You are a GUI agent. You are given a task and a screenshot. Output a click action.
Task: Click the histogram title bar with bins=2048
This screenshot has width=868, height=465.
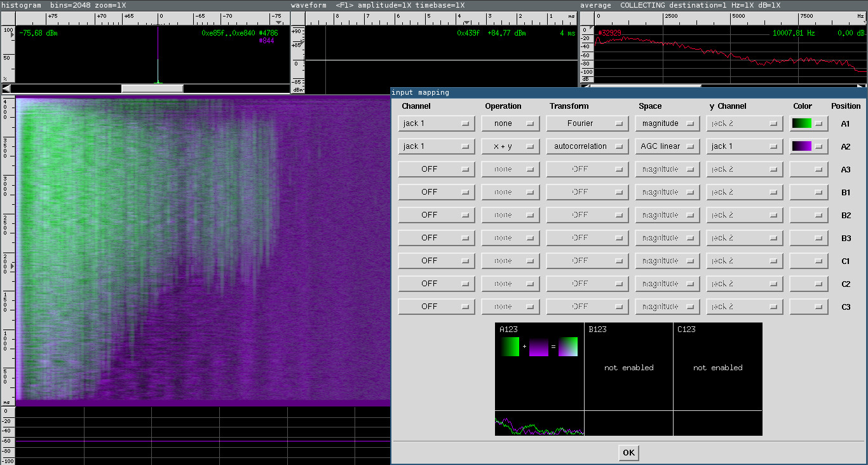(145, 5)
